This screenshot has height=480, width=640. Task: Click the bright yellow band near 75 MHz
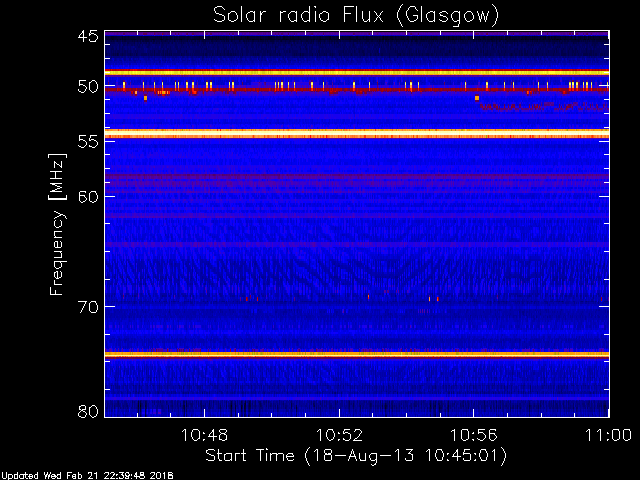point(355,354)
